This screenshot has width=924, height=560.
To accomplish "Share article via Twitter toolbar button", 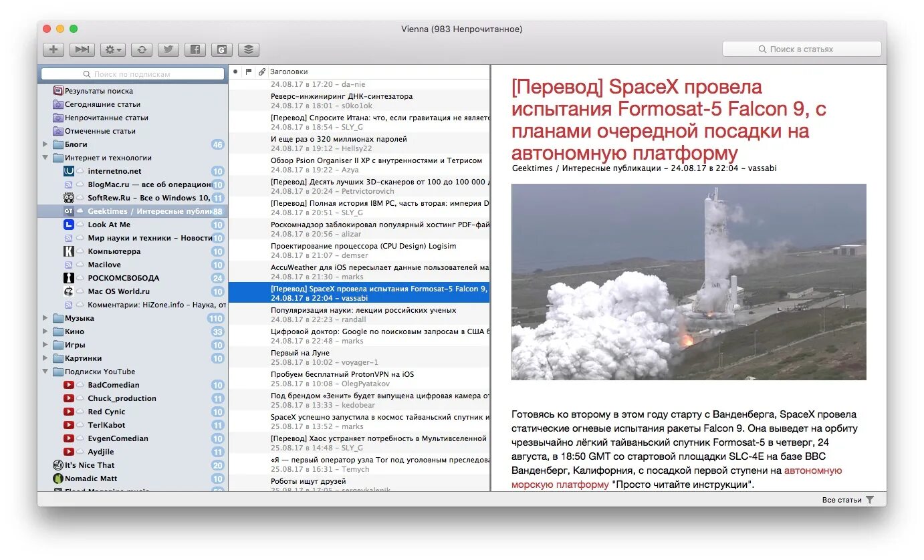I will pos(168,49).
